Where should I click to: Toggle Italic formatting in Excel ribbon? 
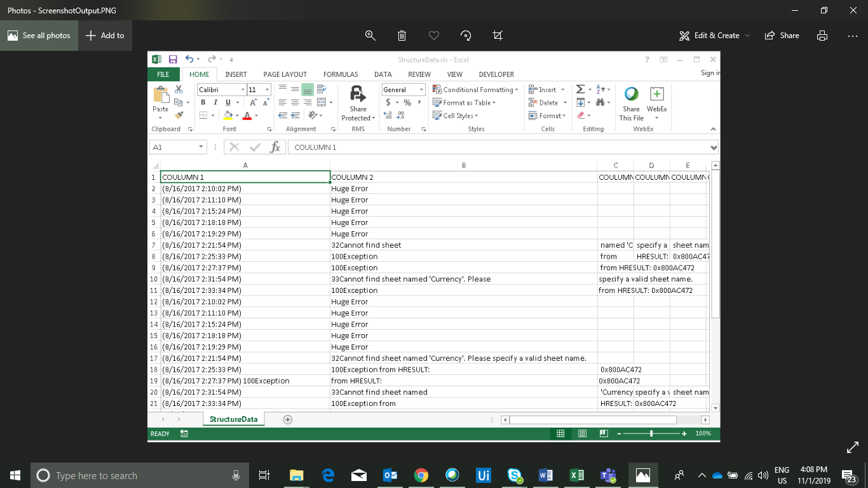pos(215,102)
